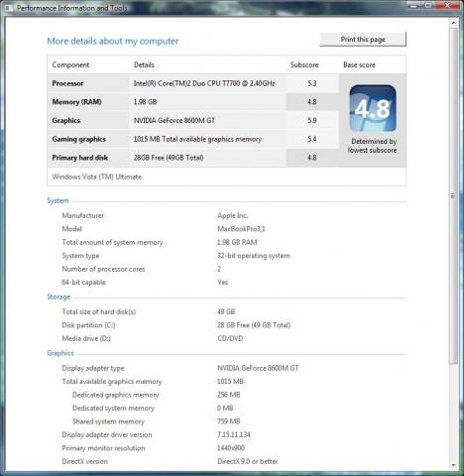Click the More details about my computer title

113,42
